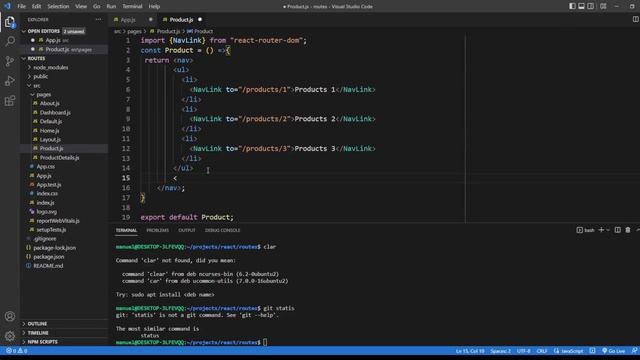Open the Selection menu

[x=58, y=6]
